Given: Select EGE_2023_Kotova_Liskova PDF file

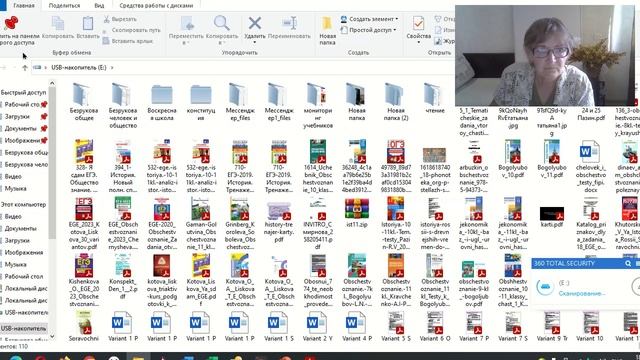Looking at the screenshot, I should point(84,223).
